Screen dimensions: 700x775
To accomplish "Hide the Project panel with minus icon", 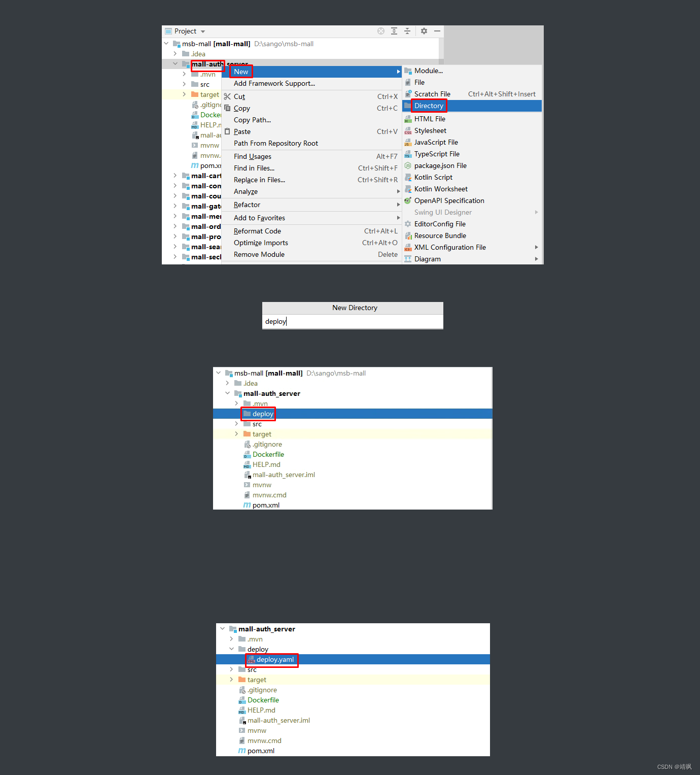I will click(437, 31).
